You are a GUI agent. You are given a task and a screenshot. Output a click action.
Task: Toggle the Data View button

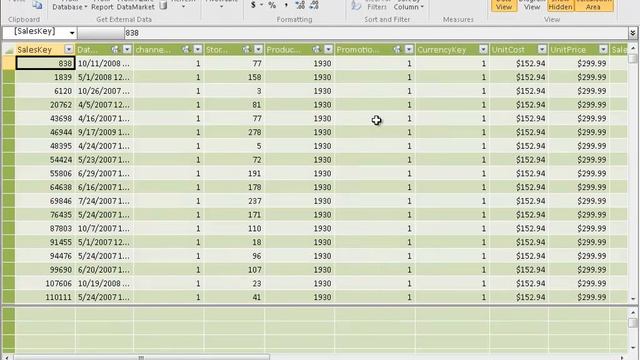[x=504, y=5]
